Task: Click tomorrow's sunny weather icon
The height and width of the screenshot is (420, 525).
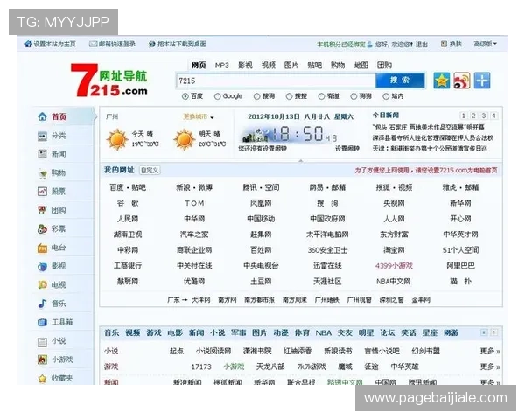Action: click(x=184, y=139)
